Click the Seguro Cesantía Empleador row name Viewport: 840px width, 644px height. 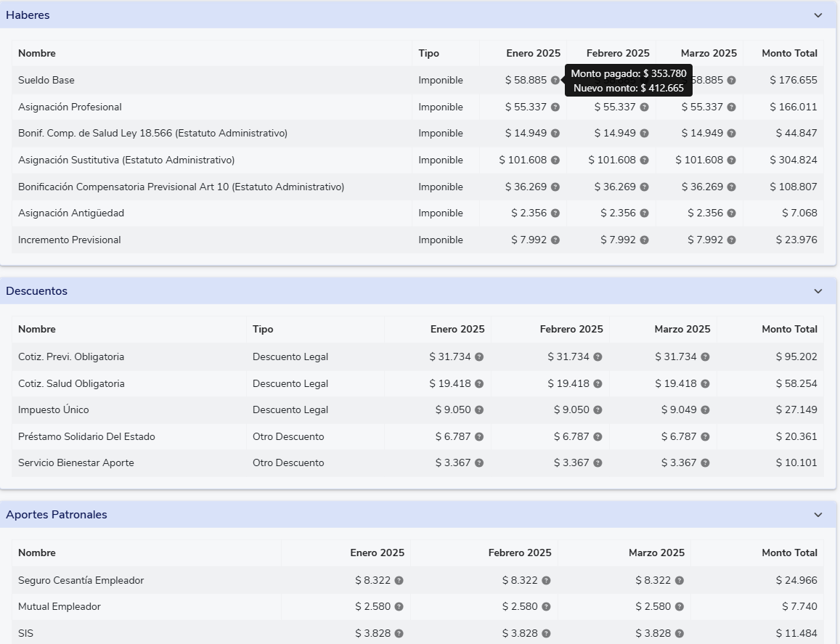click(x=81, y=580)
